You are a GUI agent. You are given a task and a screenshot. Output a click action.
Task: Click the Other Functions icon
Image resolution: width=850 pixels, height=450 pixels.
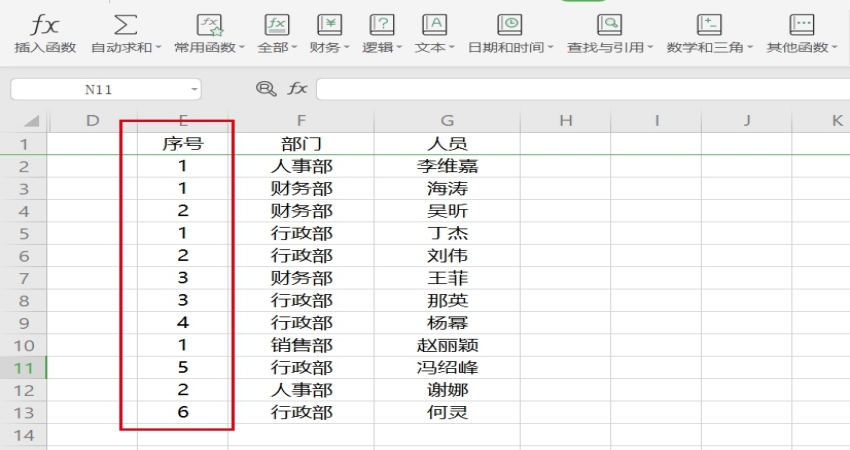[801, 24]
